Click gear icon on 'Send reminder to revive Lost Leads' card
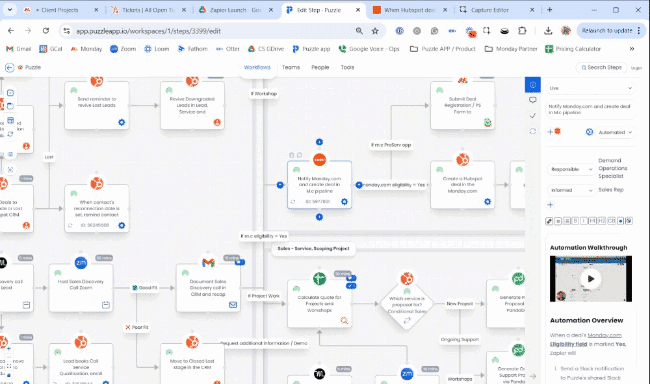The height and width of the screenshot is (384, 650). [121, 122]
